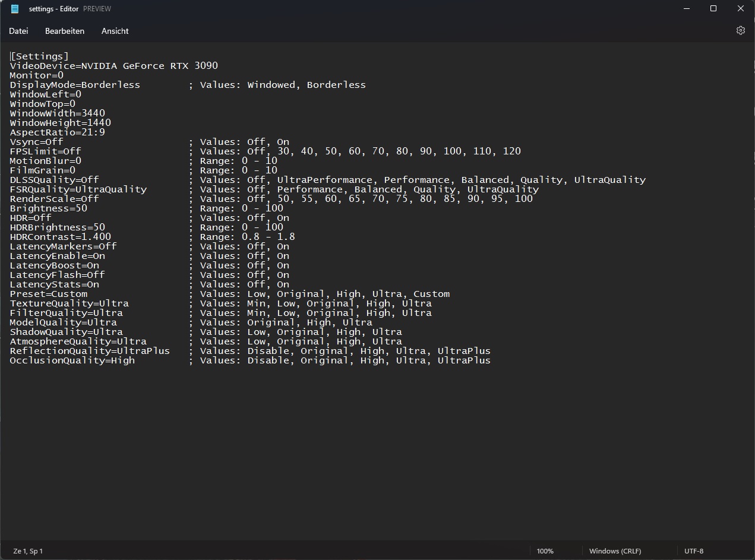Click the MotionBlur=0 text
The height and width of the screenshot is (560, 755).
tap(46, 161)
